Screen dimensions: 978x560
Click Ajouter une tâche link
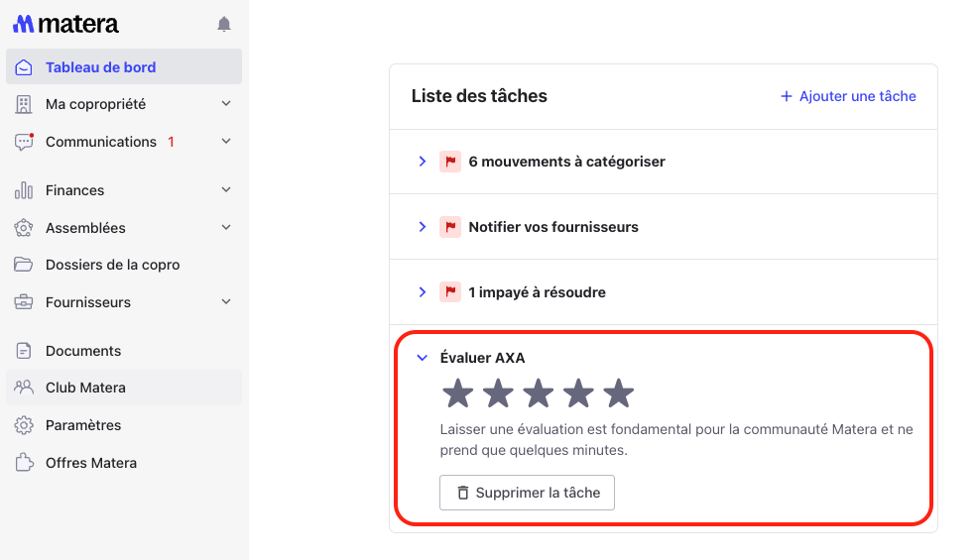point(848,96)
